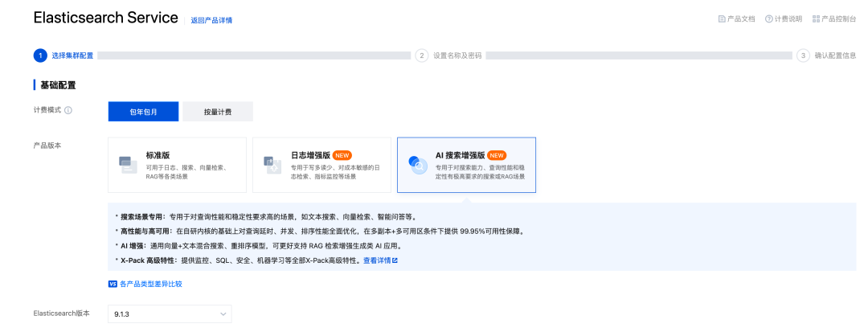Go to step 选择集群配置

[x=72, y=55]
